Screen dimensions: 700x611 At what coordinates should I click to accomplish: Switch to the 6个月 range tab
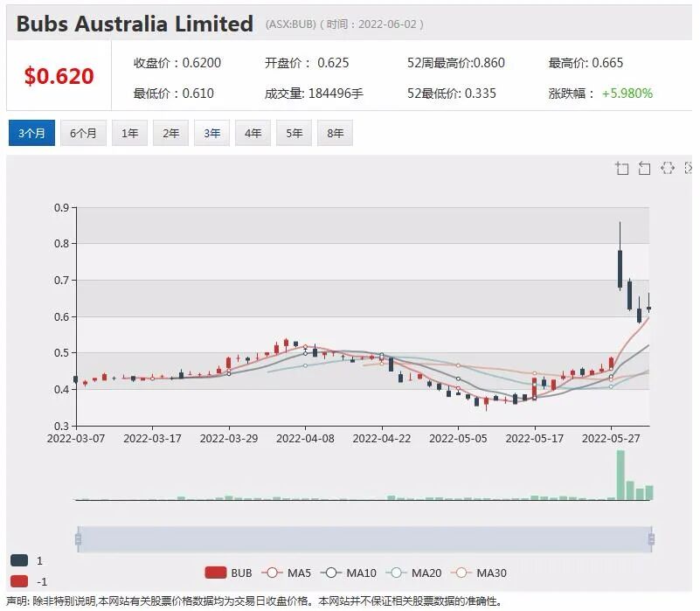[x=83, y=133]
